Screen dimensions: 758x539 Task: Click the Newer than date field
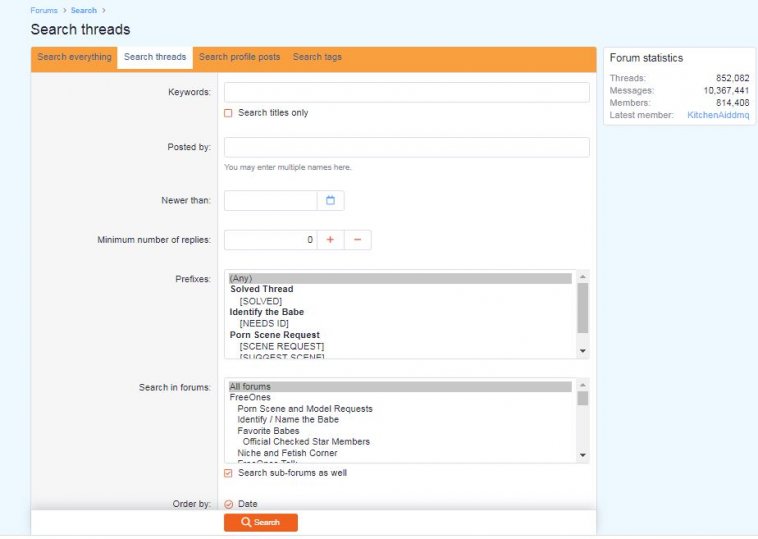(x=270, y=201)
